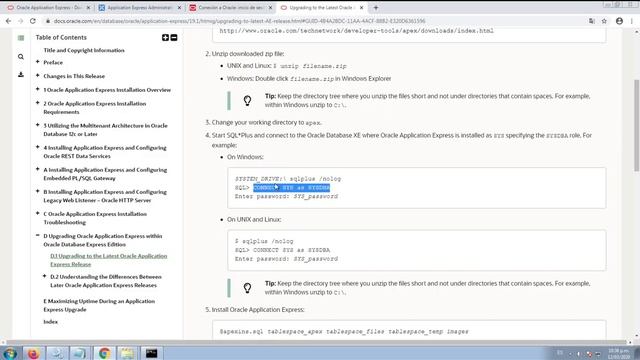The height and width of the screenshot is (360, 640).
Task: Switch to Oracle Application Express tab
Action: pyautogui.click(x=48, y=8)
